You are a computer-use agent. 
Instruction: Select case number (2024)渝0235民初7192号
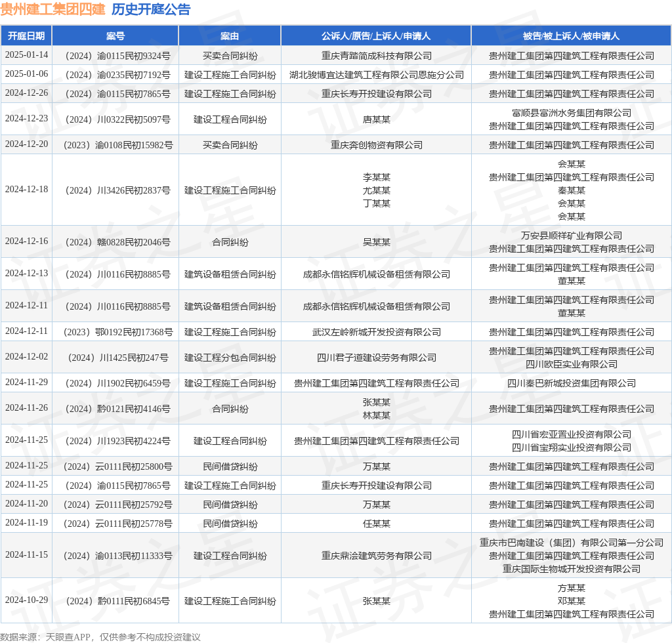pyautogui.click(x=117, y=75)
